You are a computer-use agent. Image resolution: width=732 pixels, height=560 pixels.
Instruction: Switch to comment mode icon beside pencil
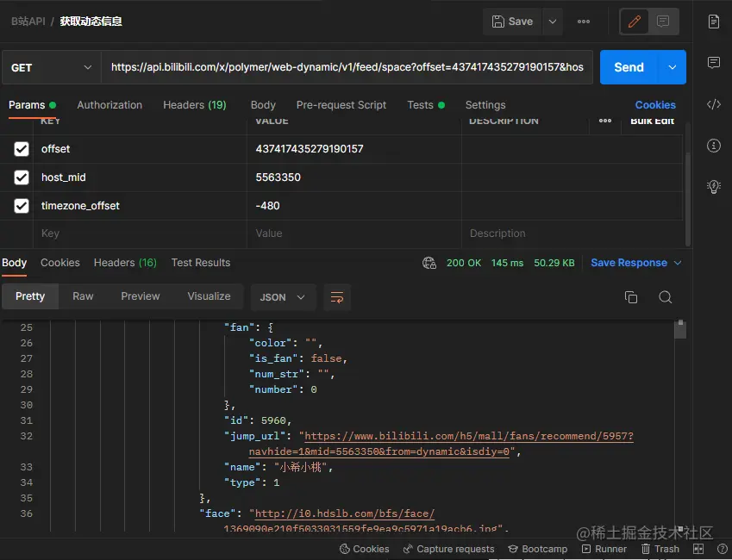click(663, 22)
